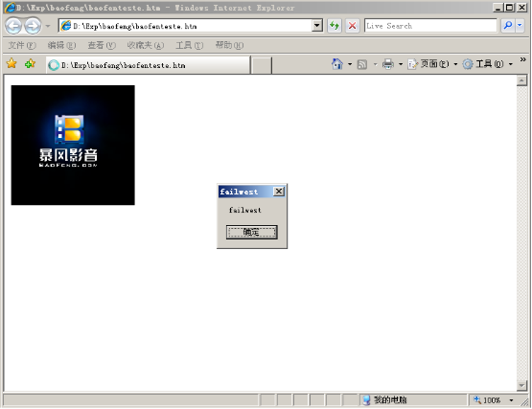This screenshot has width=532, height=409.
Task: Expand the Home button dropdown arrow
Action: click(350, 64)
